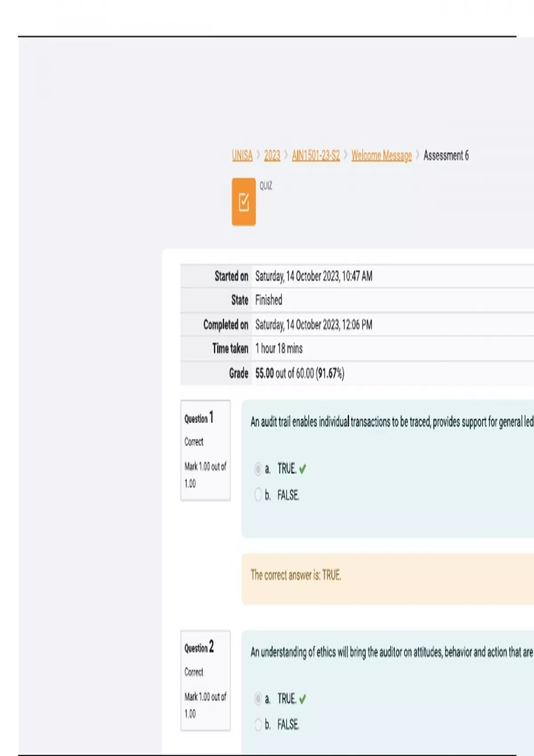
Task: Click the Question 1 info box
Action: [205, 450]
